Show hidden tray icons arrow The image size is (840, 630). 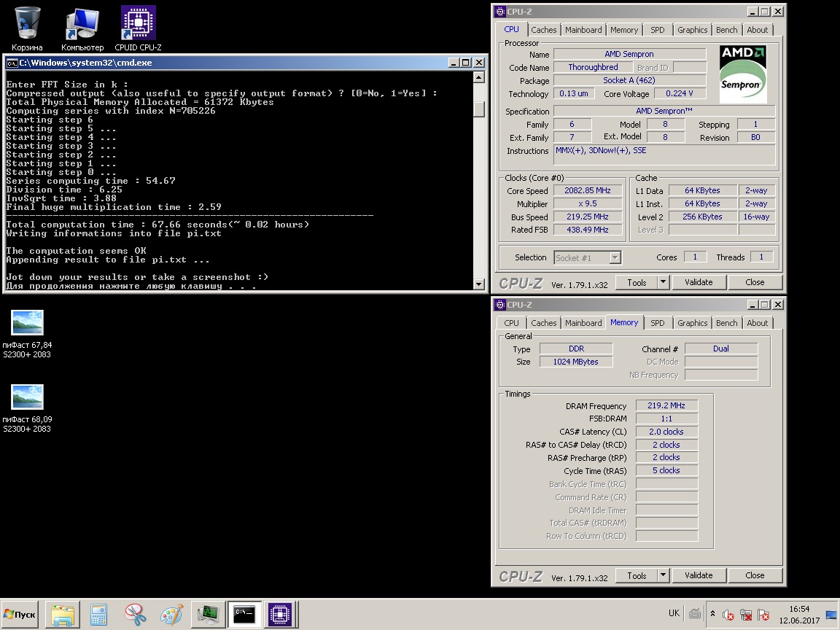712,614
